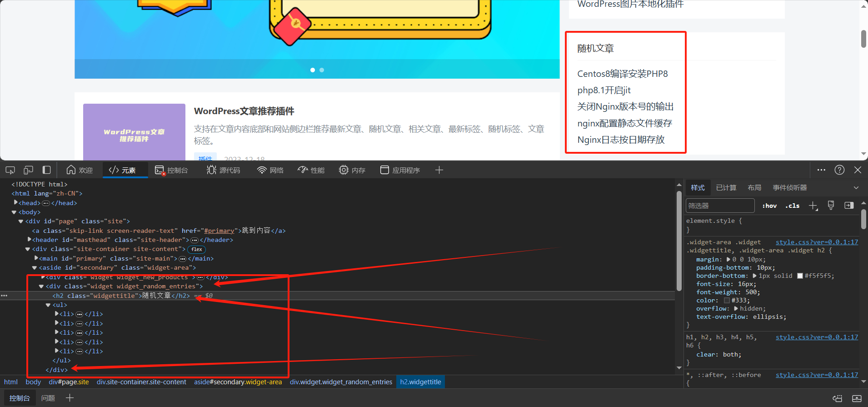868x407 pixels.
Task: Collapse the widget_random_entries div node
Action: tap(41, 286)
